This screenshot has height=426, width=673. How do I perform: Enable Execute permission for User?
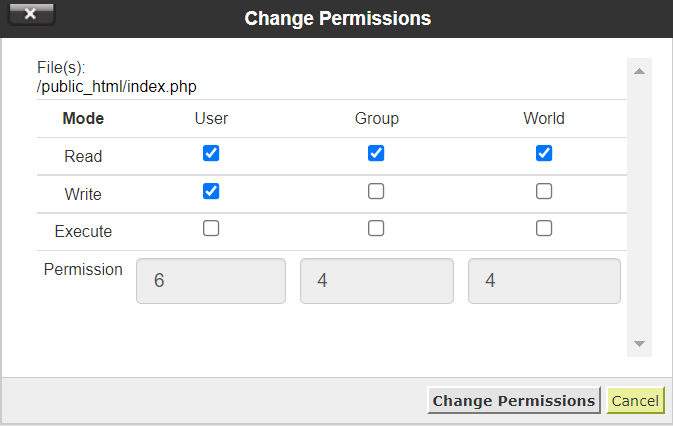click(211, 228)
